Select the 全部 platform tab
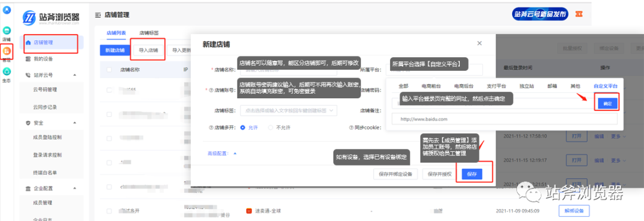Screen dimensions: 644x221 [403, 86]
